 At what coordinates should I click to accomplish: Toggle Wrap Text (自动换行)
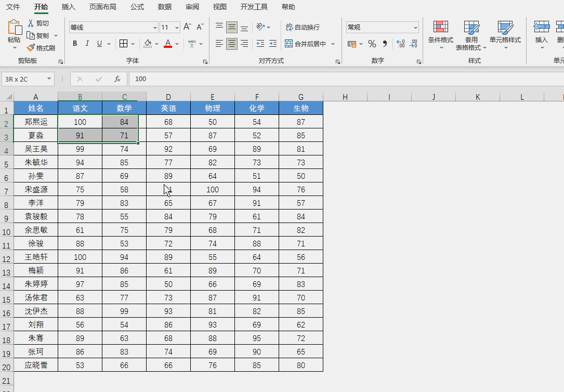point(303,27)
